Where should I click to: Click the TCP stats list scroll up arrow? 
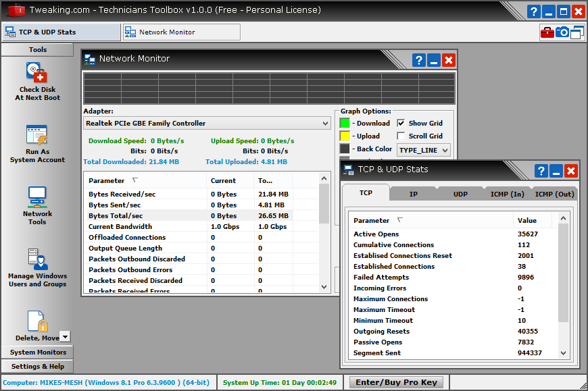click(x=563, y=218)
